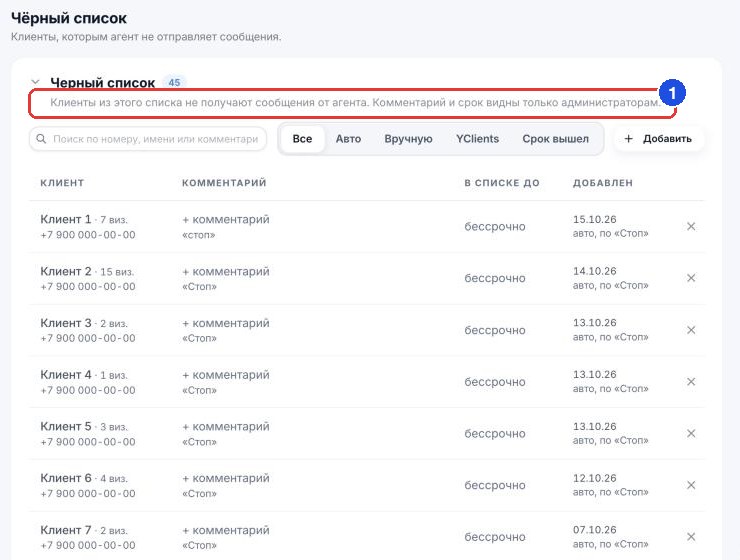740x560 pixels.
Task: Click бессрочно term for Клиент 1
Action: 495,226
